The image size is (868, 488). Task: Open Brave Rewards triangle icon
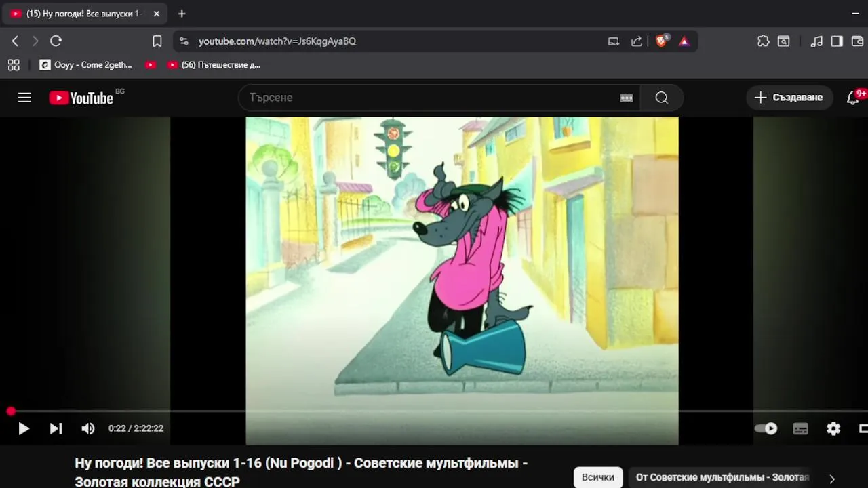pyautogui.click(x=684, y=41)
